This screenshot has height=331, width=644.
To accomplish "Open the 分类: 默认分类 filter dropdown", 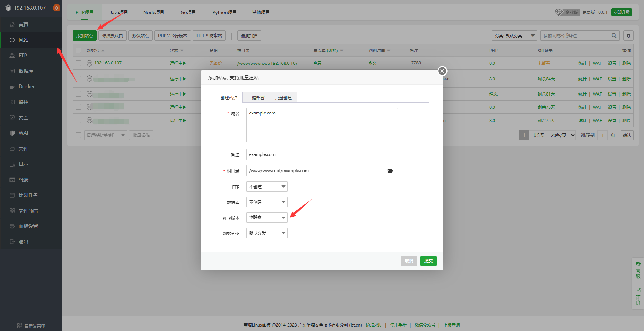I will (x=514, y=36).
